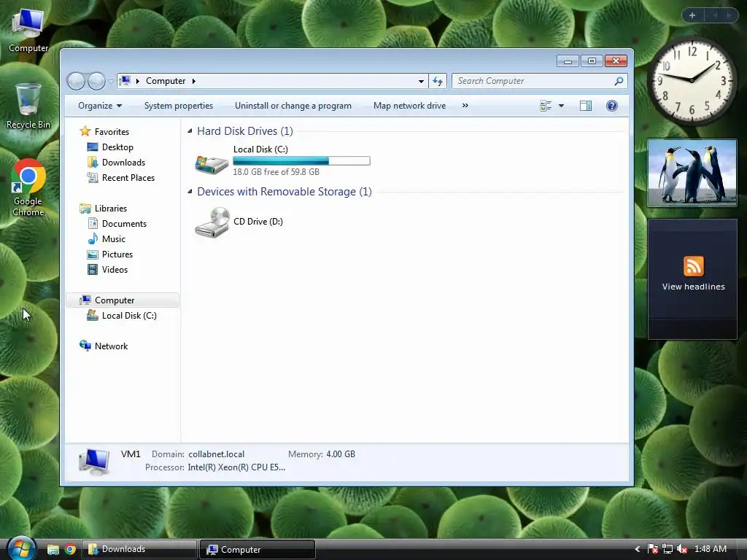Open the pinned Chrome taskbar icon
This screenshot has width=747, height=560.
pos(70,550)
